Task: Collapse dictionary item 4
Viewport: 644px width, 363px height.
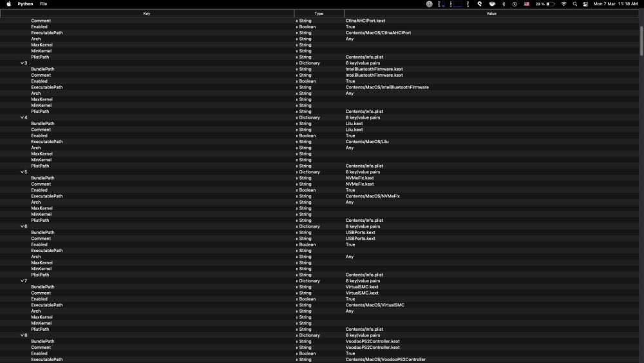Action: coord(22,117)
